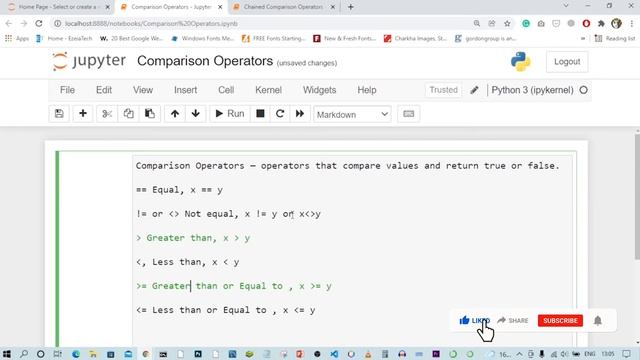The height and width of the screenshot is (360, 640).
Task: Run the current cell
Action: click(x=230, y=114)
